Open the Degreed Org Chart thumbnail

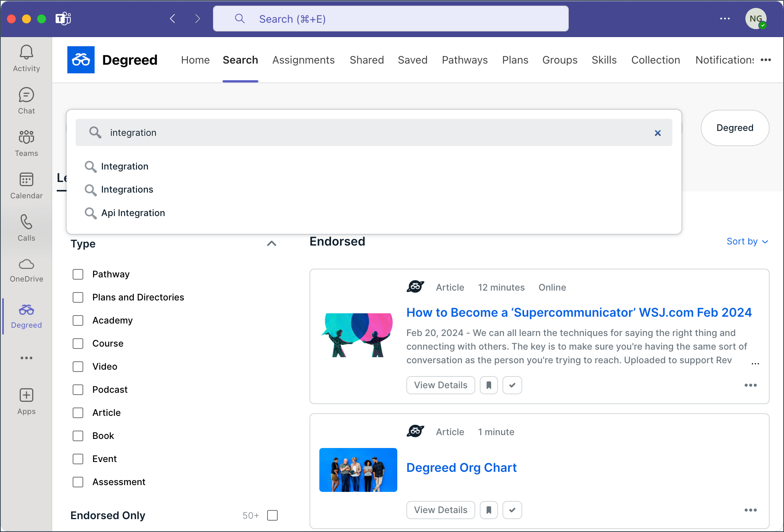[x=358, y=470]
